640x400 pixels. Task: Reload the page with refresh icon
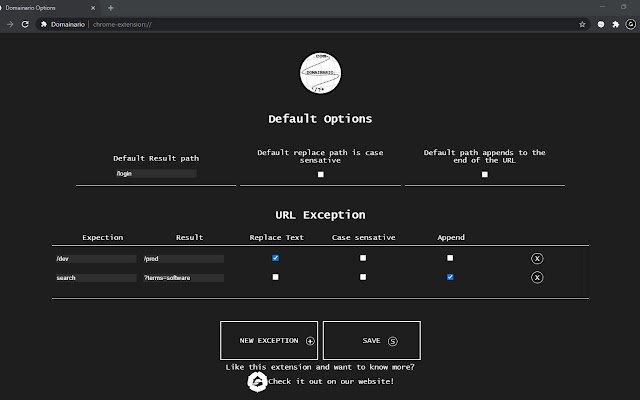coord(25,24)
